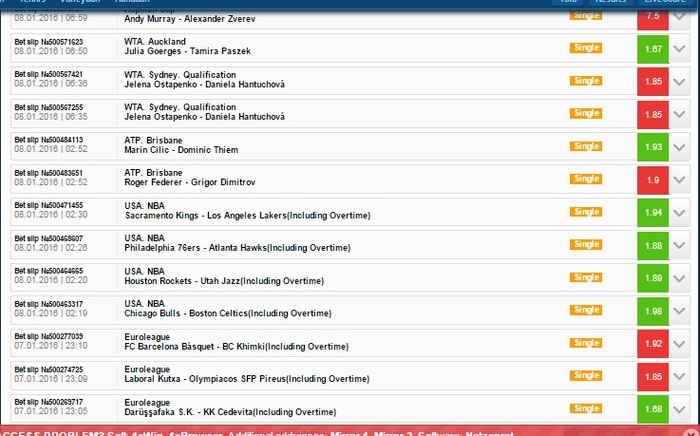Click the green 1.89 odds box

[653, 278]
